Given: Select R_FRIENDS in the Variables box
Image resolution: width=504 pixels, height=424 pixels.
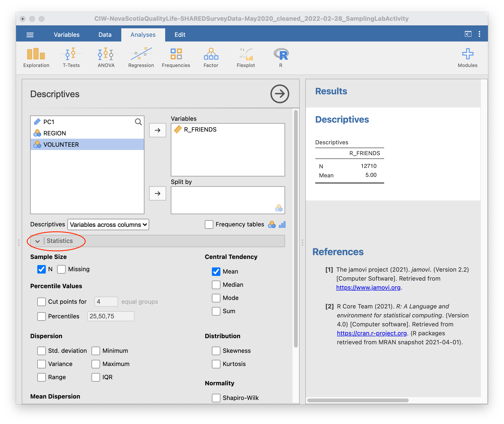Looking at the screenshot, I should pyautogui.click(x=227, y=129).
